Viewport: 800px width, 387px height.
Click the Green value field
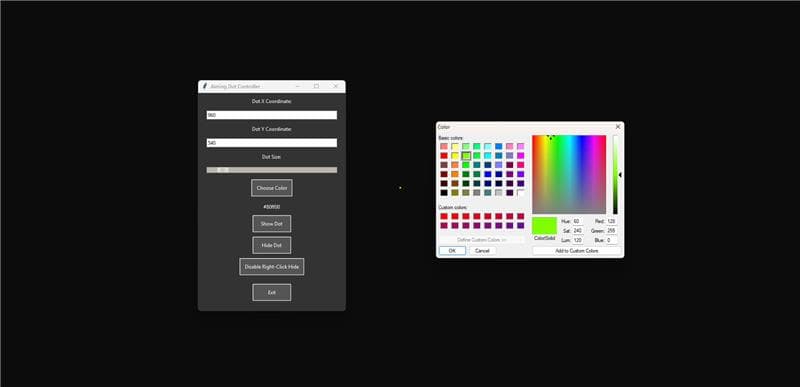pos(611,230)
